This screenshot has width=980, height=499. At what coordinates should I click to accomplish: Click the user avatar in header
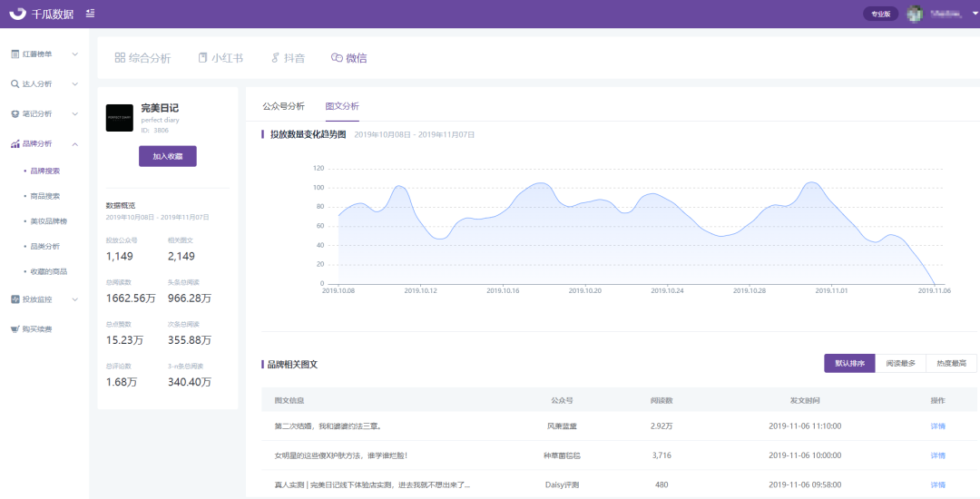915,13
